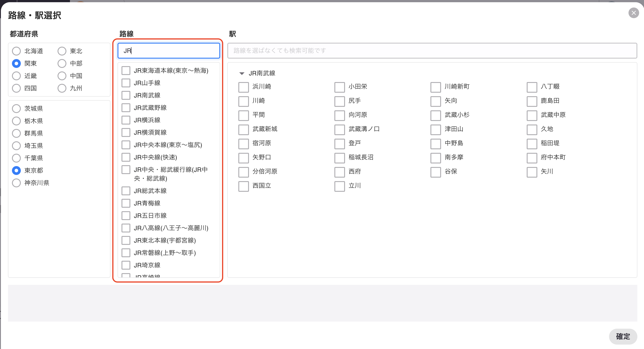Check the 南多摩 station

436,158
